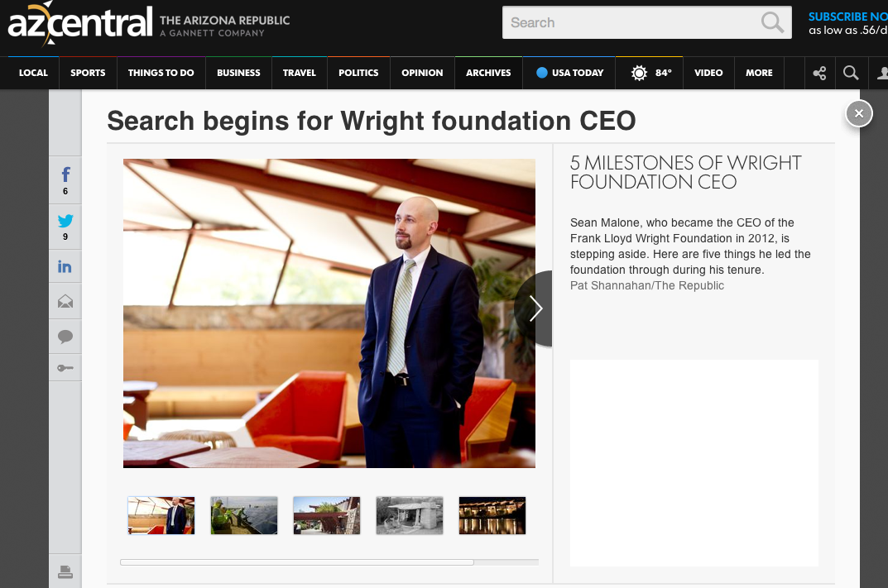Go to the TRAVEL section
The image size is (888, 588).
tap(299, 73)
